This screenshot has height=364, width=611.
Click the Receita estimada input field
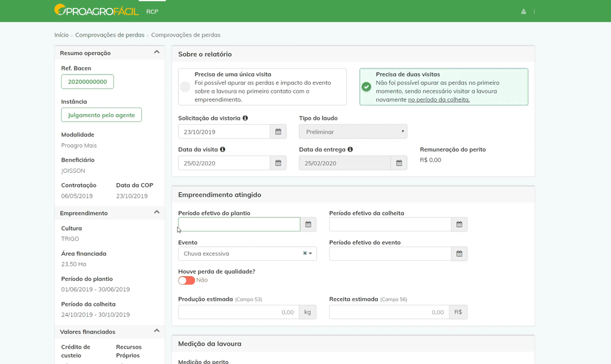pos(389,312)
